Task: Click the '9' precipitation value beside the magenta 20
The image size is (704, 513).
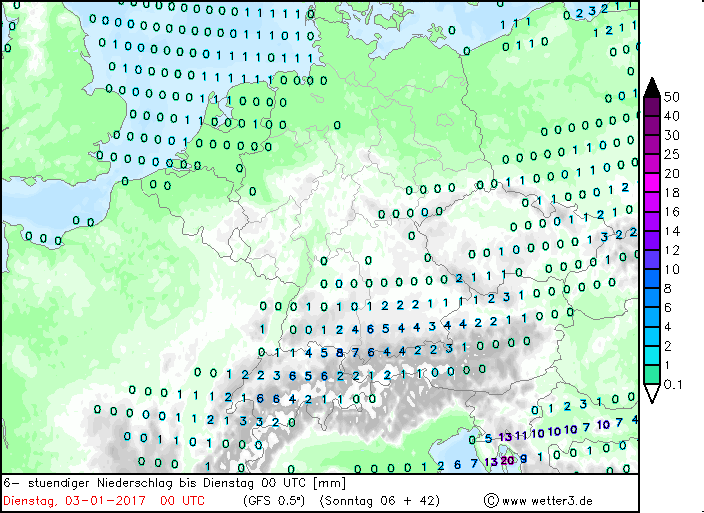Action: [x=524, y=459]
